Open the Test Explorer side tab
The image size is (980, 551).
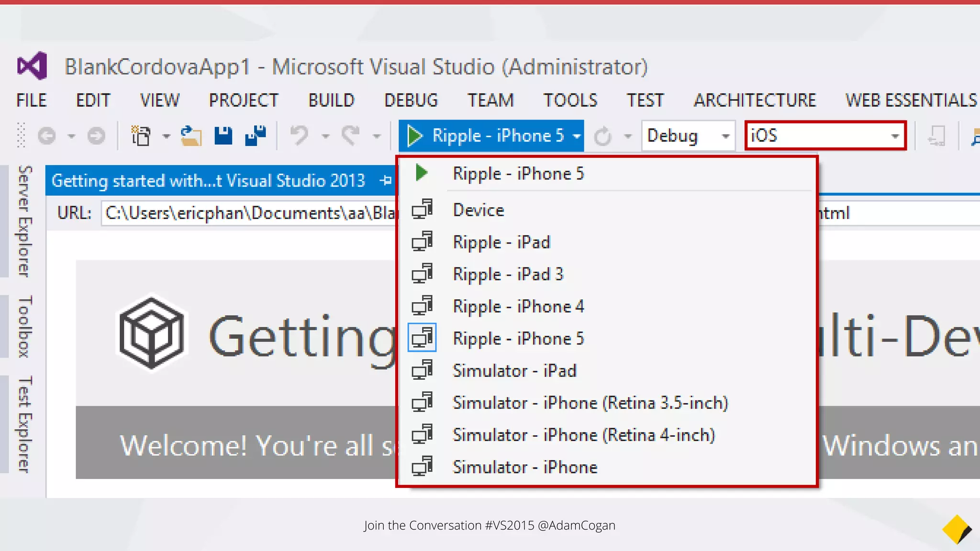[25, 424]
